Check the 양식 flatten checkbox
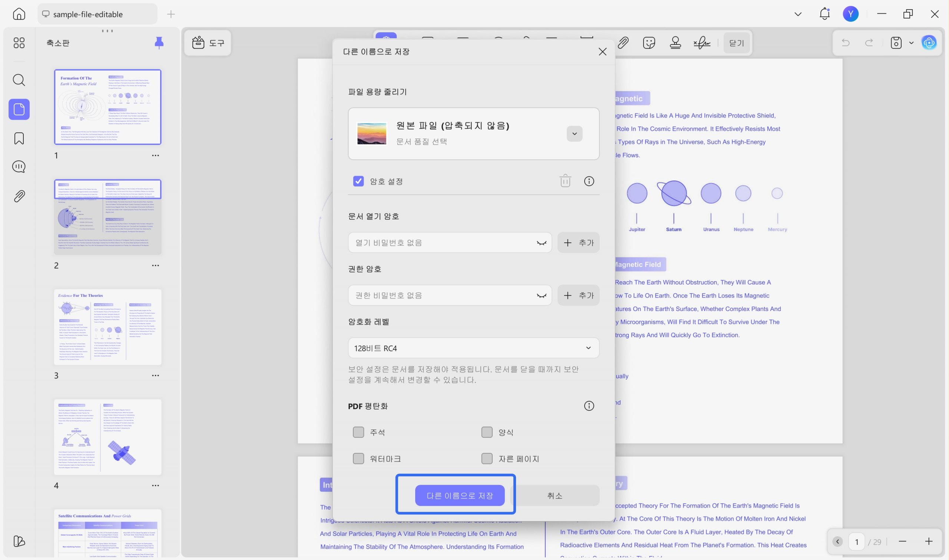This screenshot has height=560, width=949. click(487, 432)
